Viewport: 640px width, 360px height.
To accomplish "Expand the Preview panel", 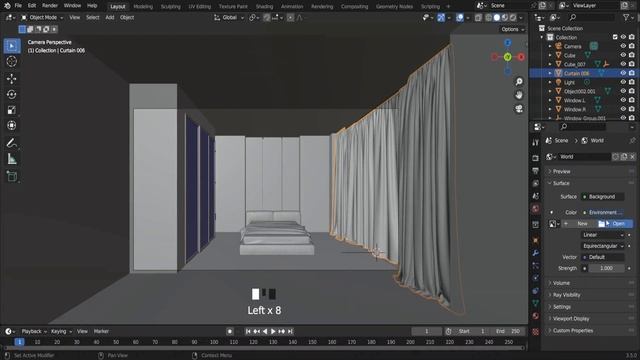I will point(561,171).
